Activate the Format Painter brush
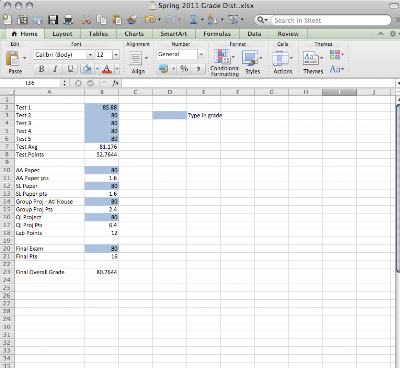Viewport: 400px width, 368px height. click(x=132, y=20)
